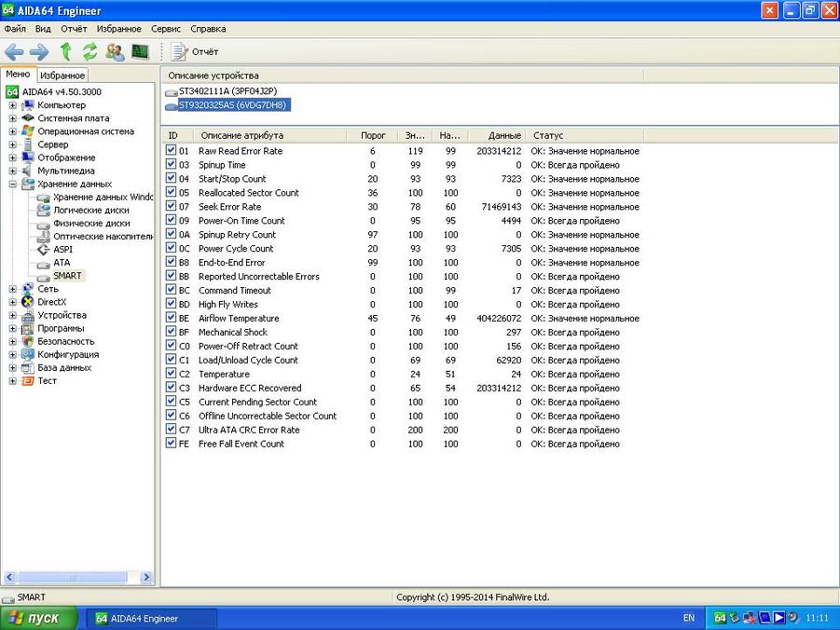Screen dimensions: 840x630
Task: Click the DirectX tree icon
Action: (28, 302)
